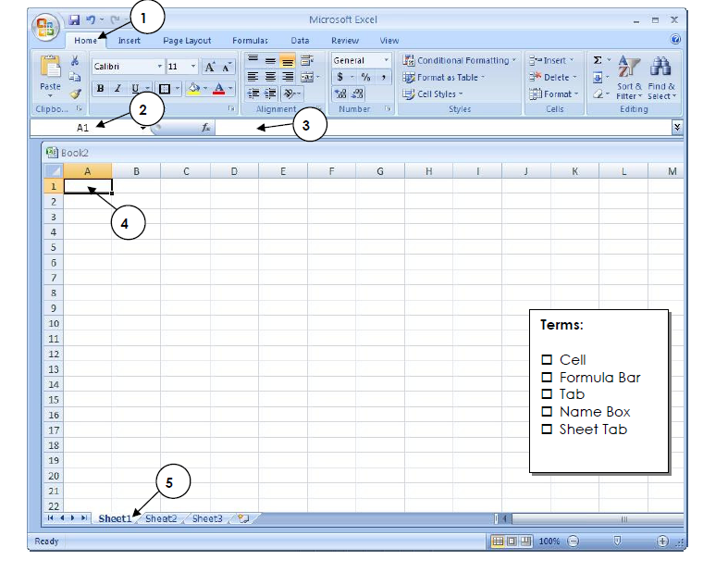Check the Name Box term box
The width and height of the screenshot is (728, 573).
pyautogui.click(x=547, y=412)
